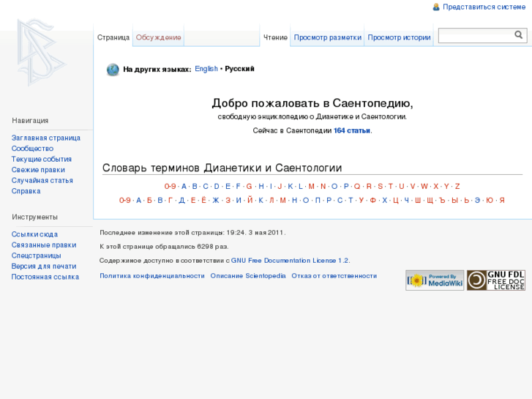Open Cyrillic glossary letter Ц

coord(396,201)
